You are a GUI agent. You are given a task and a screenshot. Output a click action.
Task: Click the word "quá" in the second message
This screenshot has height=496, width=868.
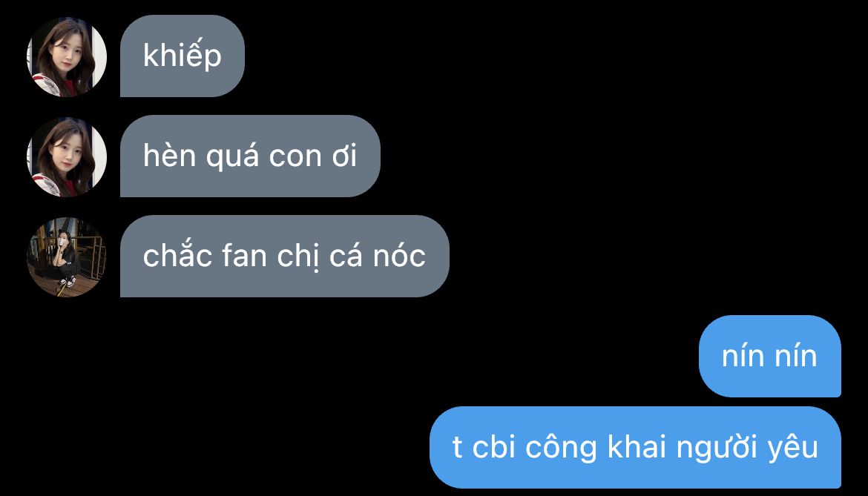232,156
